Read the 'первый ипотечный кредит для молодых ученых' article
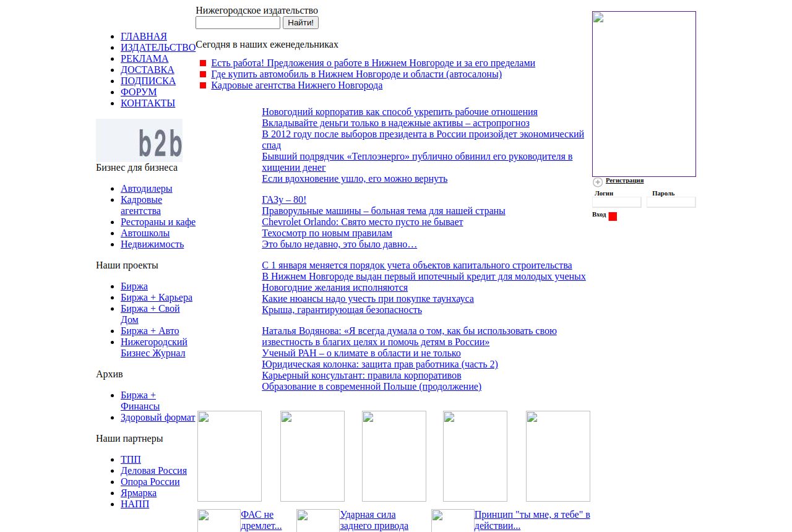 [x=424, y=277]
